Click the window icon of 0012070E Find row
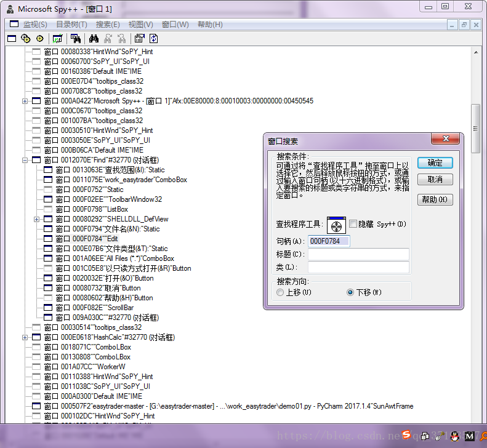 pyautogui.click(x=36, y=160)
